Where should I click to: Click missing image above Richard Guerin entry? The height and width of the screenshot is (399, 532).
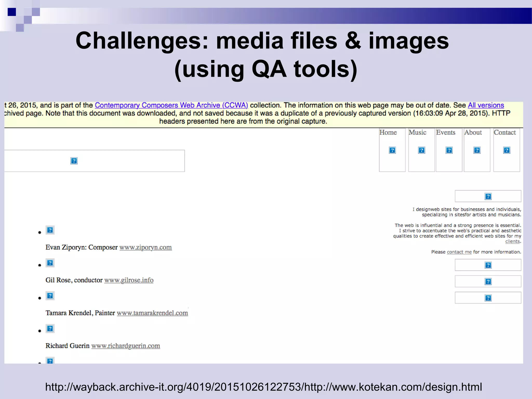point(50,329)
